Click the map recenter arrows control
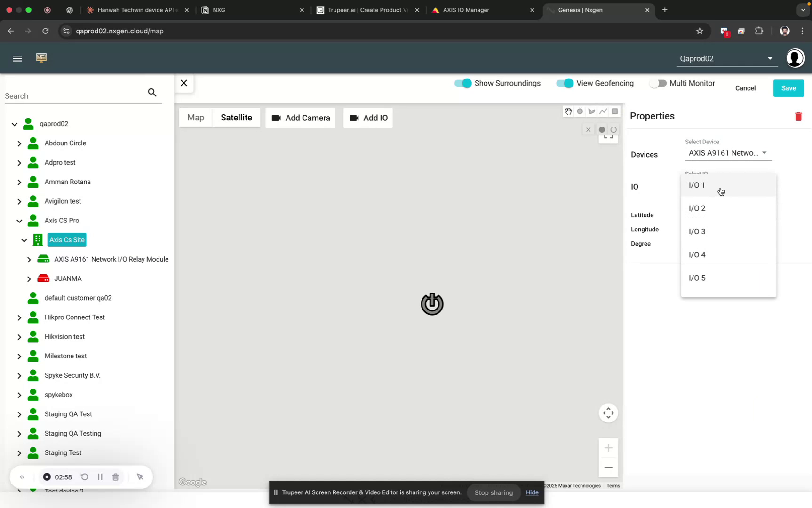The width and height of the screenshot is (812, 508). pyautogui.click(x=608, y=413)
